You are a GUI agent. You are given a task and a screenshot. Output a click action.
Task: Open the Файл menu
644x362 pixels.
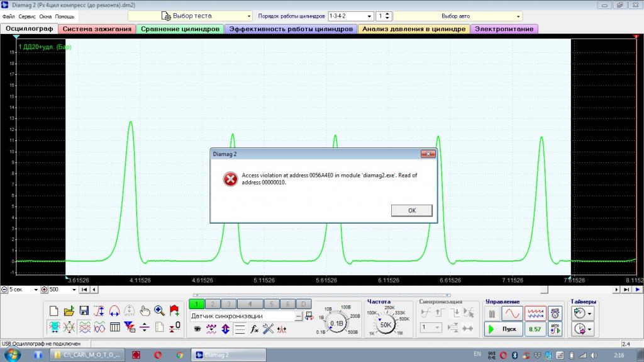pyautogui.click(x=9, y=16)
